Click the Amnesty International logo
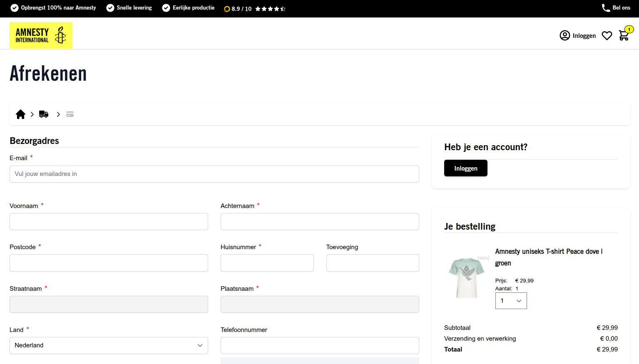The image size is (639, 364). [x=41, y=35]
